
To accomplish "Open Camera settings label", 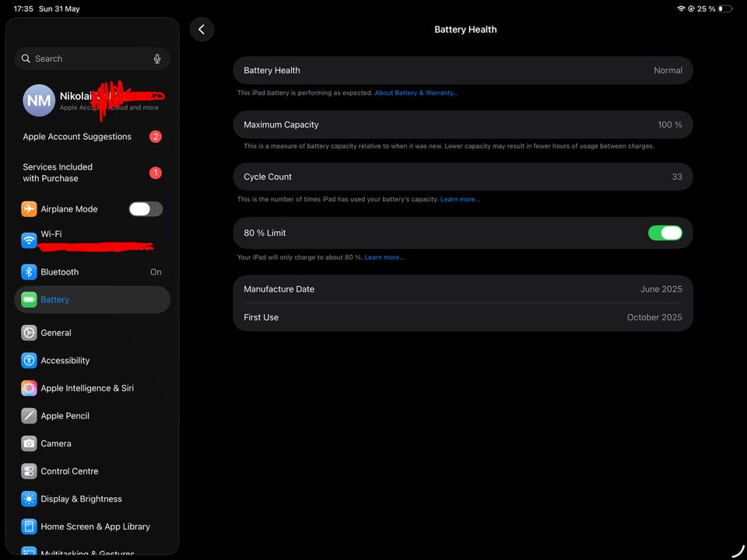I will click(56, 443).
